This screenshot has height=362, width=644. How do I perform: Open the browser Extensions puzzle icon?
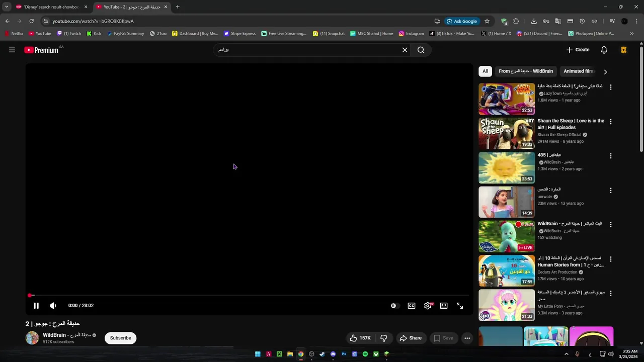(x=516, y=21)
